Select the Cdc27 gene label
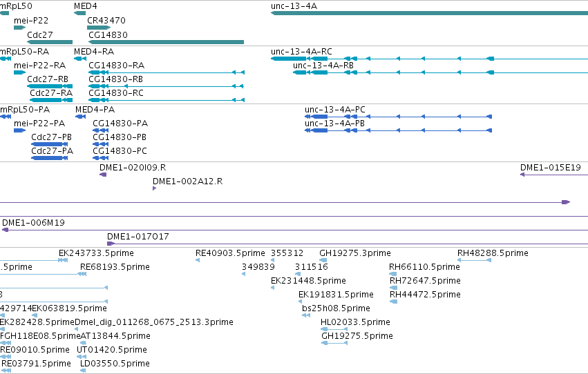 tap(40, 35)
